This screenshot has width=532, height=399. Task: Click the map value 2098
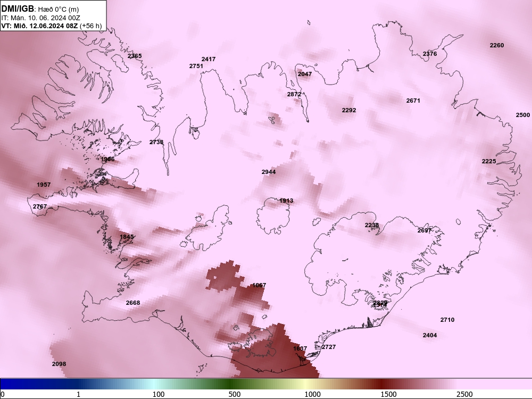click(59, 364)
